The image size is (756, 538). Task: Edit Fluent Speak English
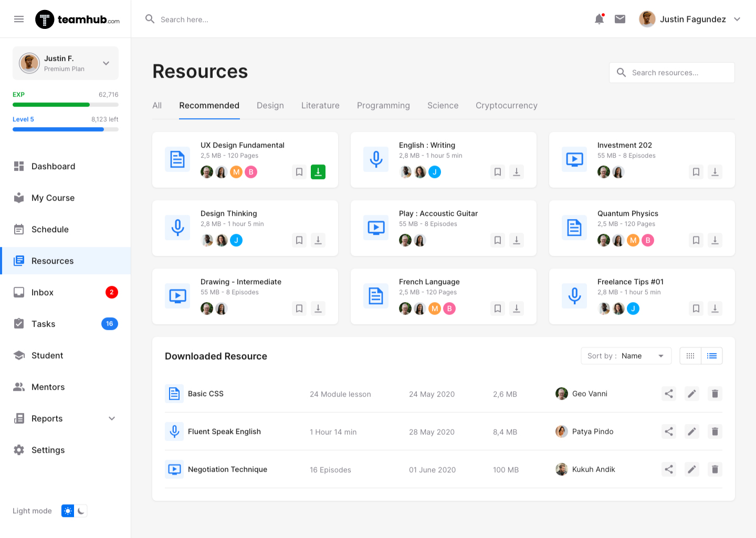(692, 431)
